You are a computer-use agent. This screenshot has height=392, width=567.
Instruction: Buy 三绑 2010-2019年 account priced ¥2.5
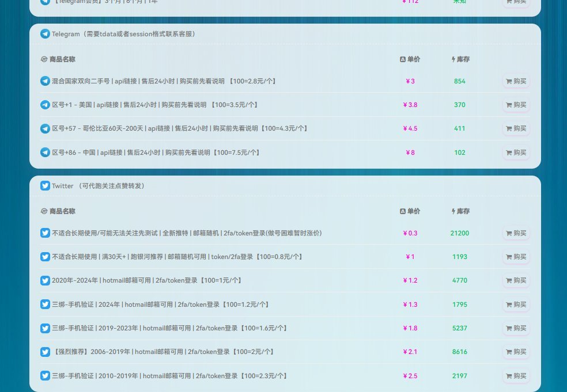point(516,376)
